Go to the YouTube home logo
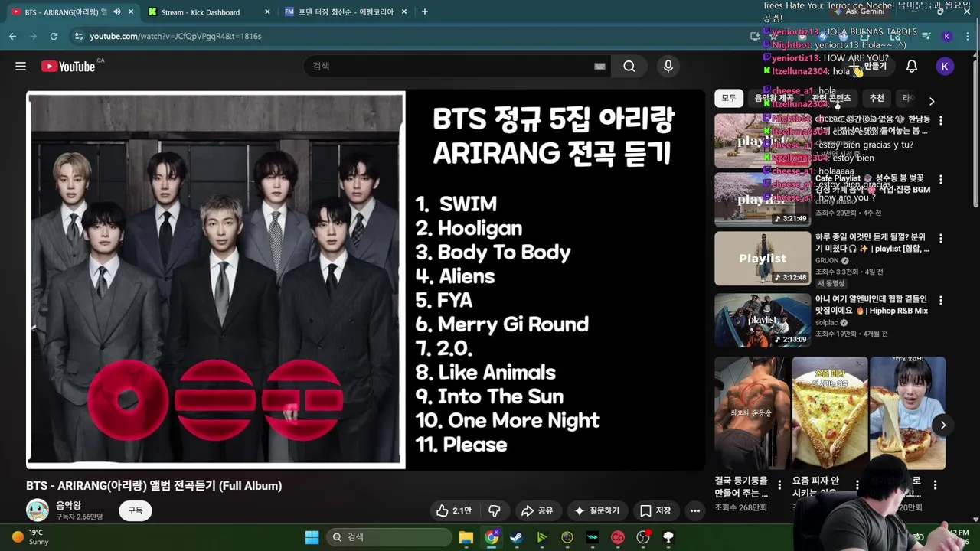The width and height of the screenshot is (980, 551). pos(69,67)
